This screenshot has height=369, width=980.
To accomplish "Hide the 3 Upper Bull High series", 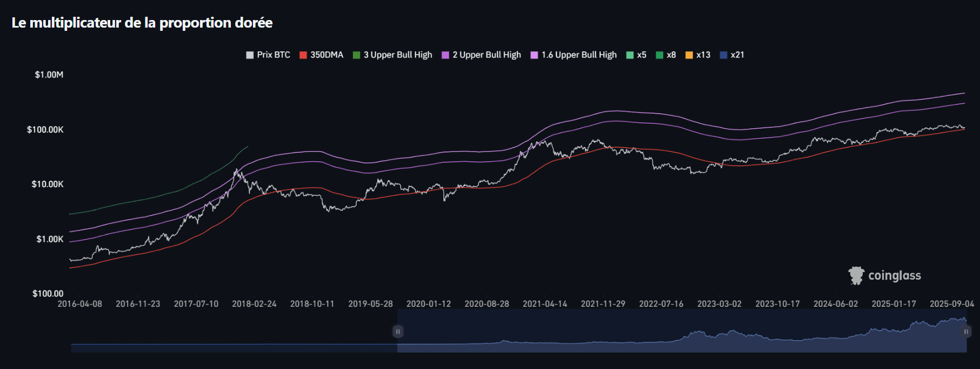I will click(392, 55).
